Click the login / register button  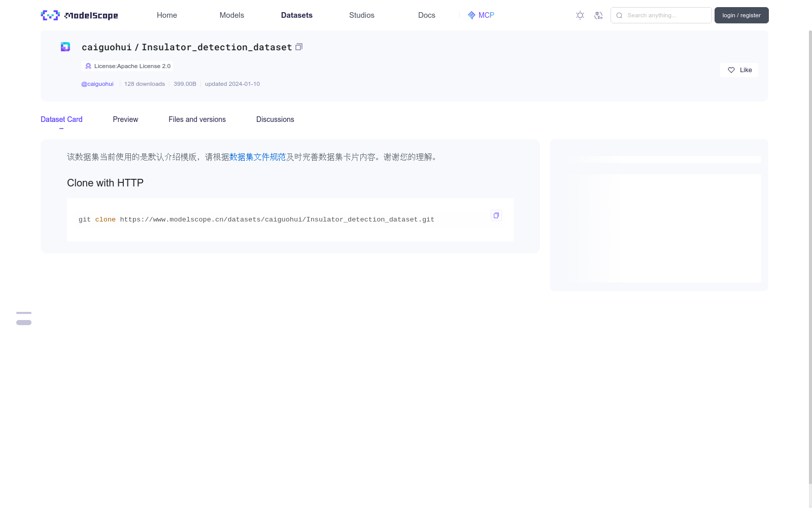741,15
